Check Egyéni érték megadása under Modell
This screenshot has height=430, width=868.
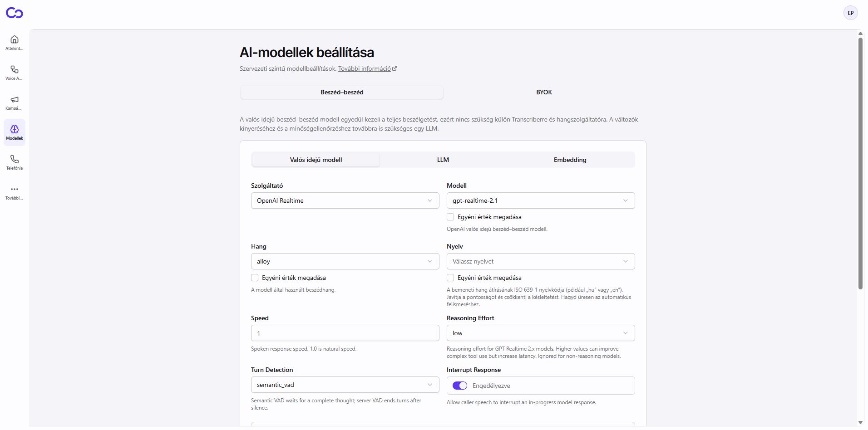(450, 217)
